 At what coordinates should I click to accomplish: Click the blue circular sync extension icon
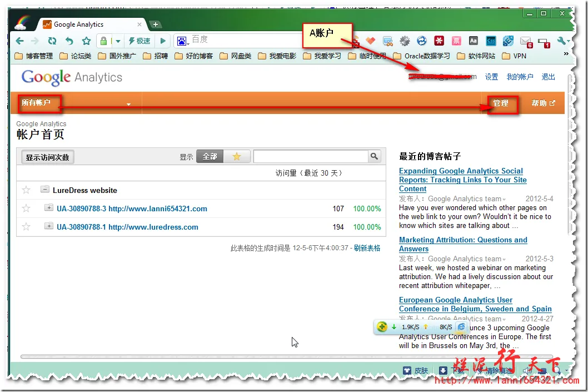421,41
